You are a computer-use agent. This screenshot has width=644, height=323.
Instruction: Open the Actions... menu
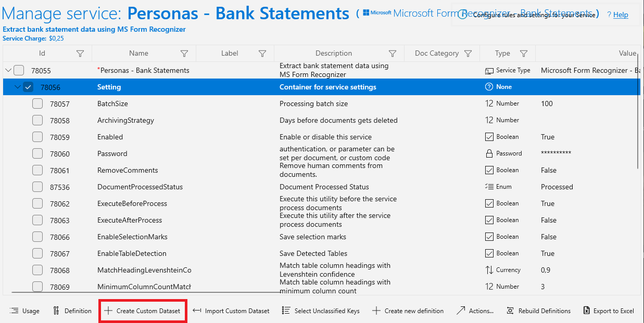[475, 311]
